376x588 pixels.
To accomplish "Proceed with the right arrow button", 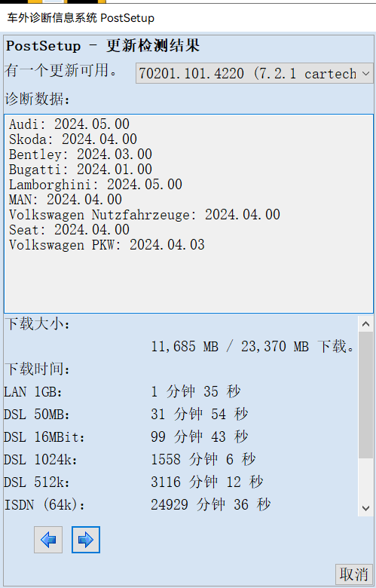I will (86, 540).
